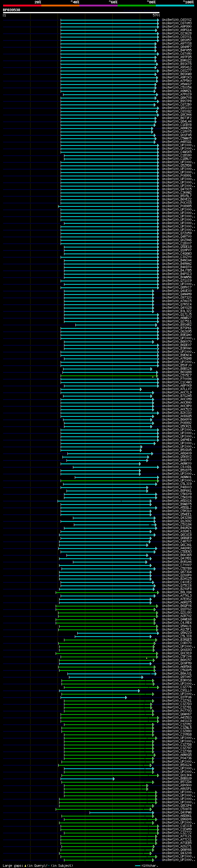The height and width of the screenshot is (868, 197).
Task: Click label UniRef100_B5XFJ0
Action: coord(177,365)
